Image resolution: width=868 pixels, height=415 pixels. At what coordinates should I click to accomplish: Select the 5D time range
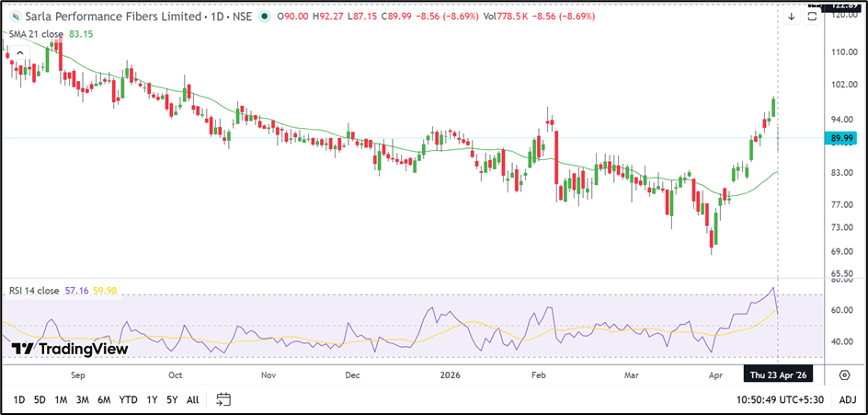pos(40,399)
